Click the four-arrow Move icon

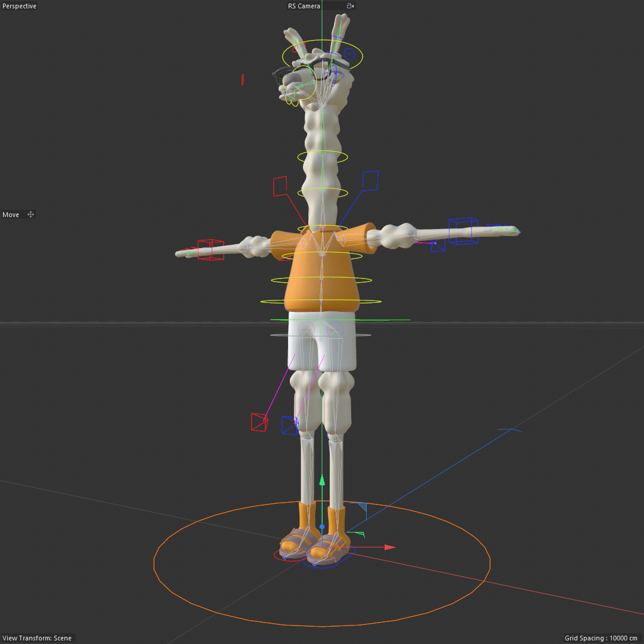[x=30, y=215]
